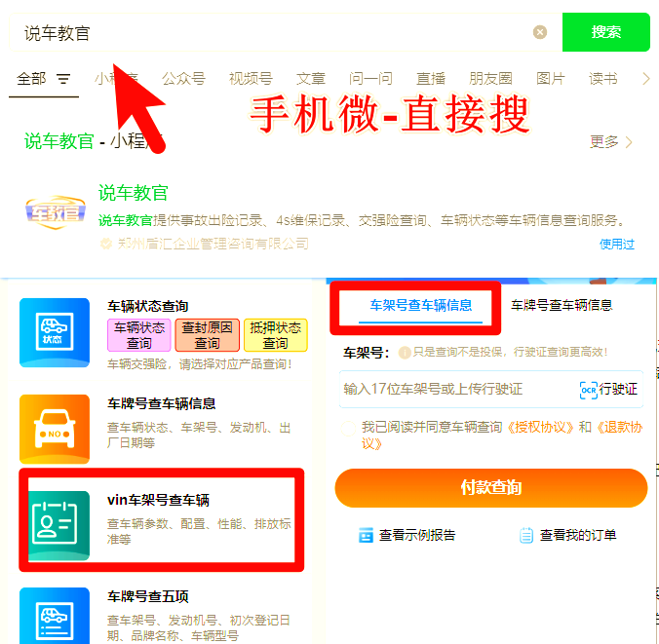
Task: Click the orange 付款查询 button
Action: click(491, 488)
